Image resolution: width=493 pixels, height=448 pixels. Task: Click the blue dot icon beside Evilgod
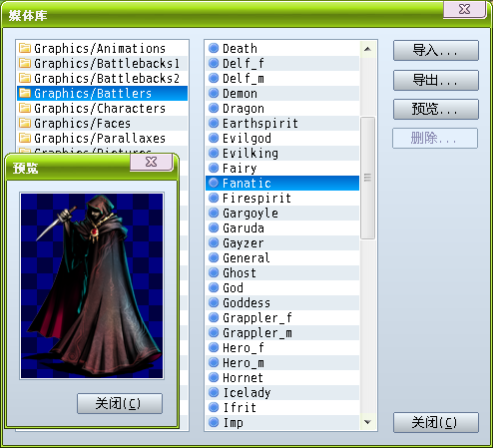(214, 138)
